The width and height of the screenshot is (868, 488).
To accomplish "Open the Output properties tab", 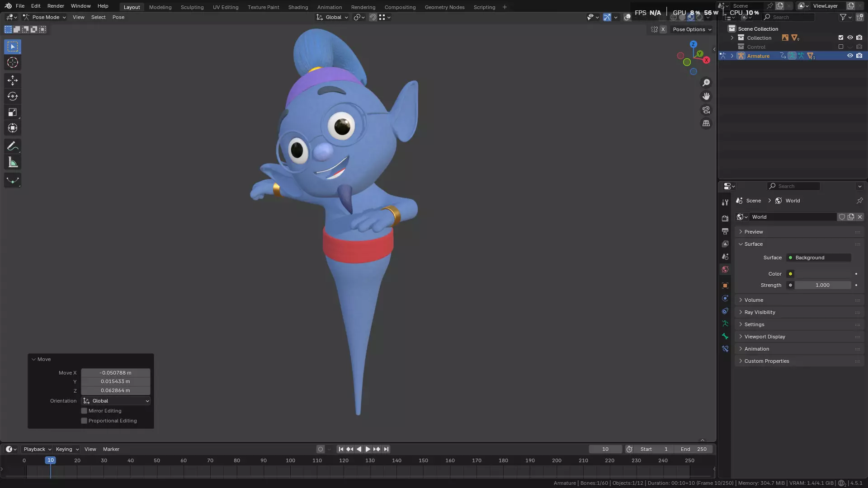I will (x=725, y=231).
